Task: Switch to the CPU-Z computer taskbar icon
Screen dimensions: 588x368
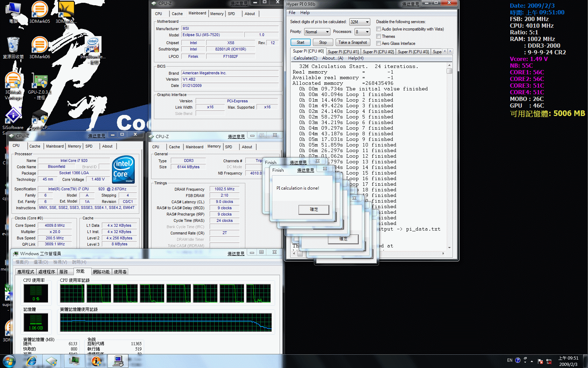Action: pos(118,361)
